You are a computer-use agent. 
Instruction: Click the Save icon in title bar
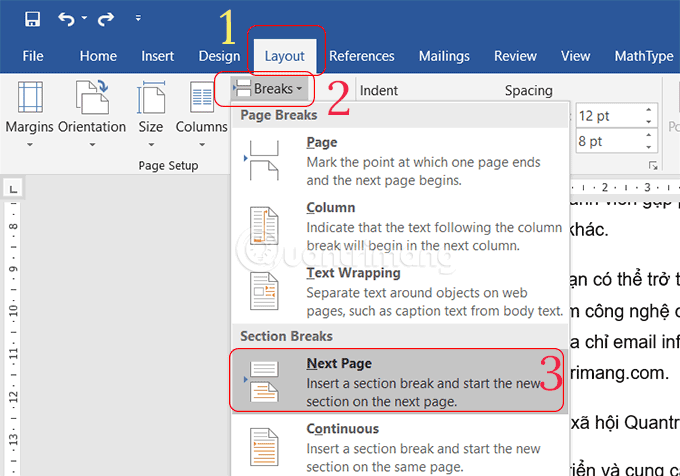pos(32,19)
